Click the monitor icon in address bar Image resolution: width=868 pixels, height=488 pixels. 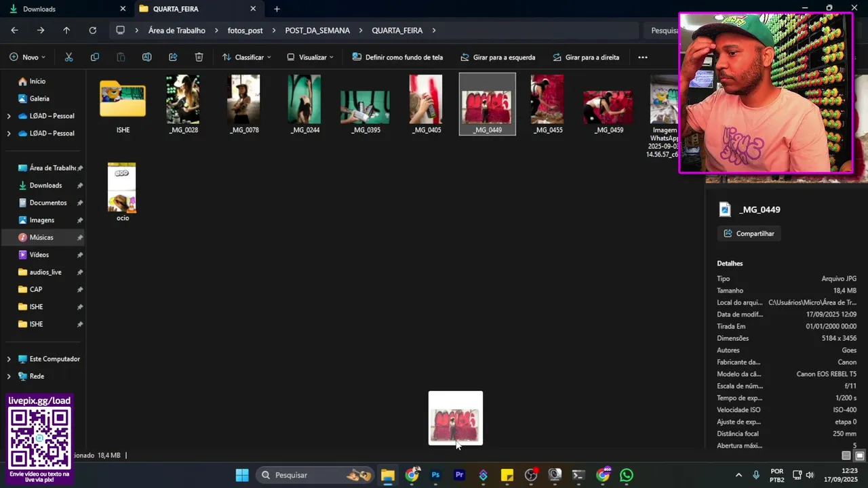pyautogui.click(x=121, y=30)
